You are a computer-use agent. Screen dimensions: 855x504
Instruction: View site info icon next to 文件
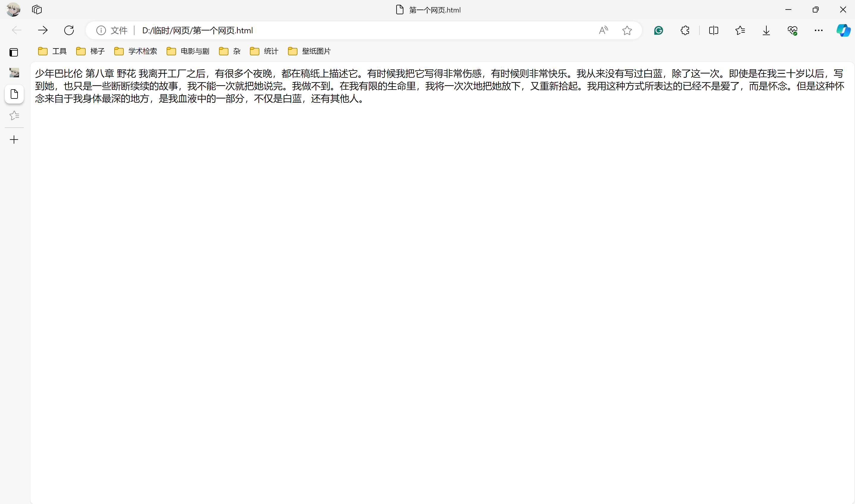click(101, 30)
